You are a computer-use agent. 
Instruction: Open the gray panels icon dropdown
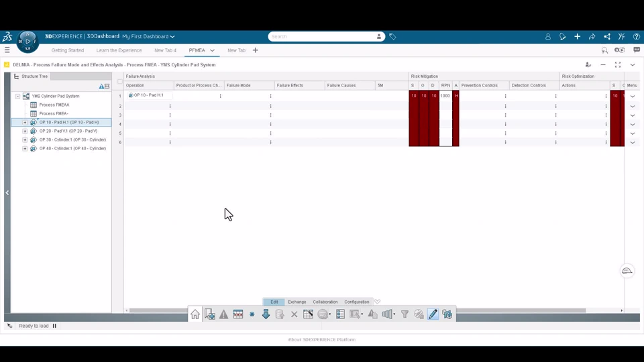394,314
